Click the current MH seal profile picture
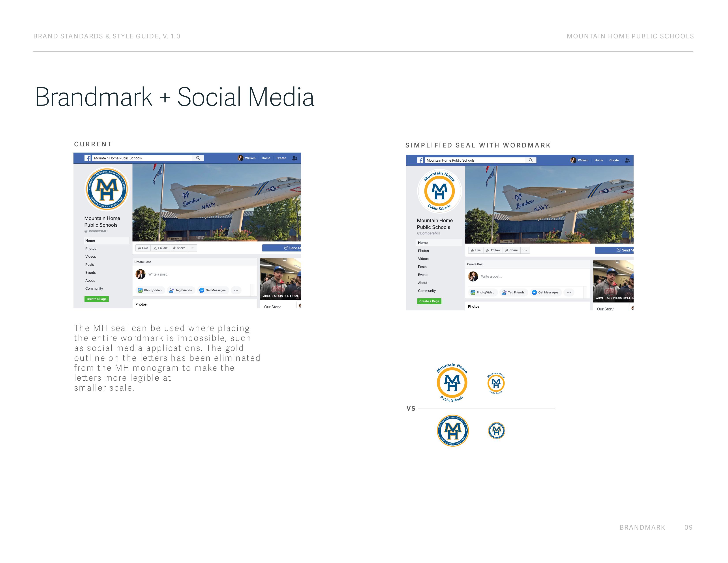 point(107,189)
